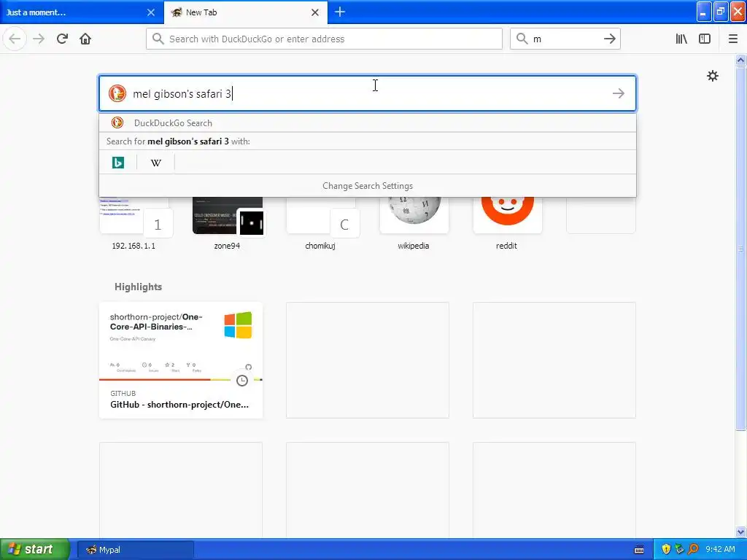747x560 pixels.
Task: Click the Highlights section heading
Action: click(x=138, y=287)
